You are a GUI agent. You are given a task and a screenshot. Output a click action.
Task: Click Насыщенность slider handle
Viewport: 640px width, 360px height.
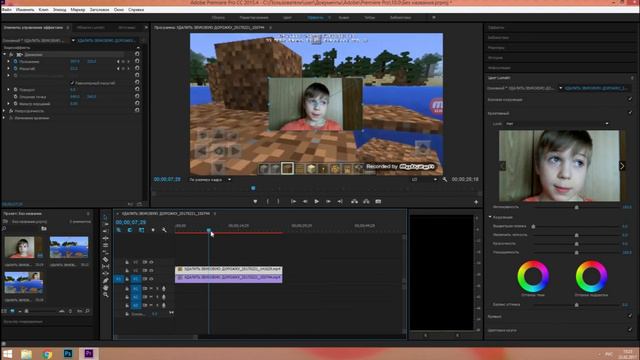coord(576,253)
